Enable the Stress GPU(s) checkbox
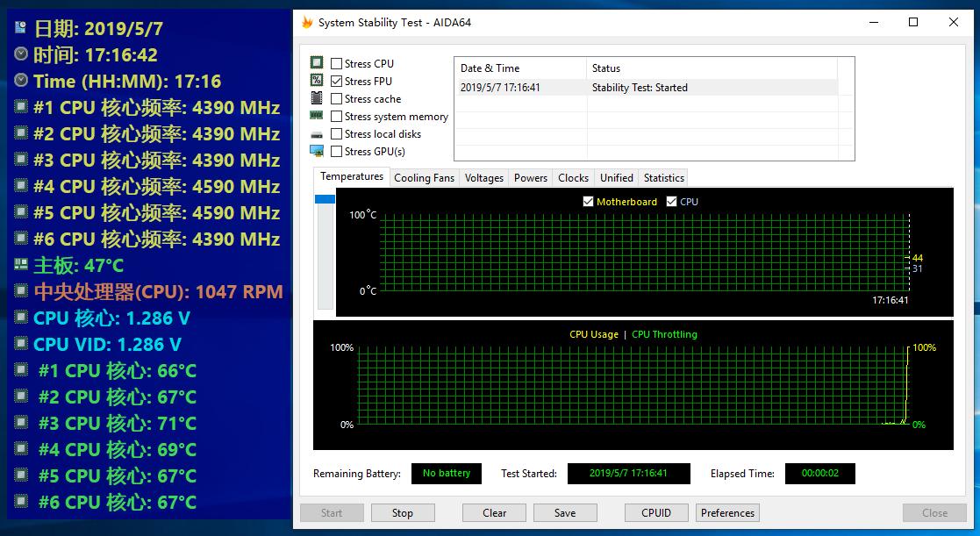 coord(336,151)
